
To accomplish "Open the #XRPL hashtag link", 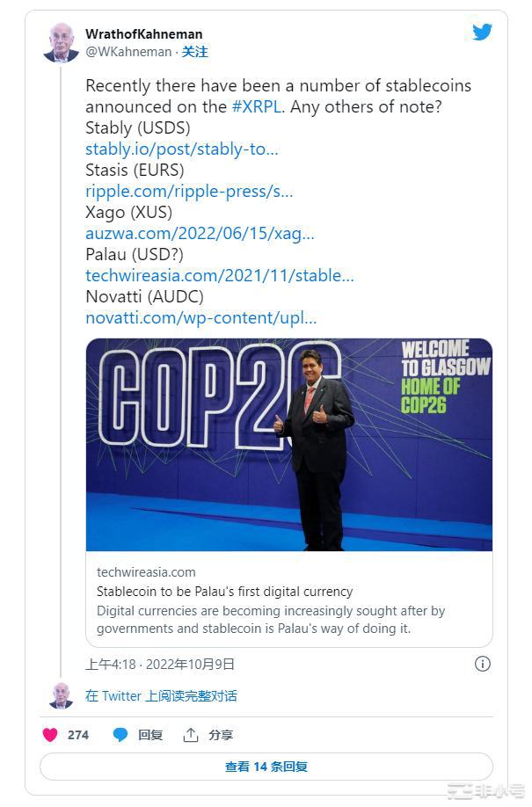I will point(257,106).
